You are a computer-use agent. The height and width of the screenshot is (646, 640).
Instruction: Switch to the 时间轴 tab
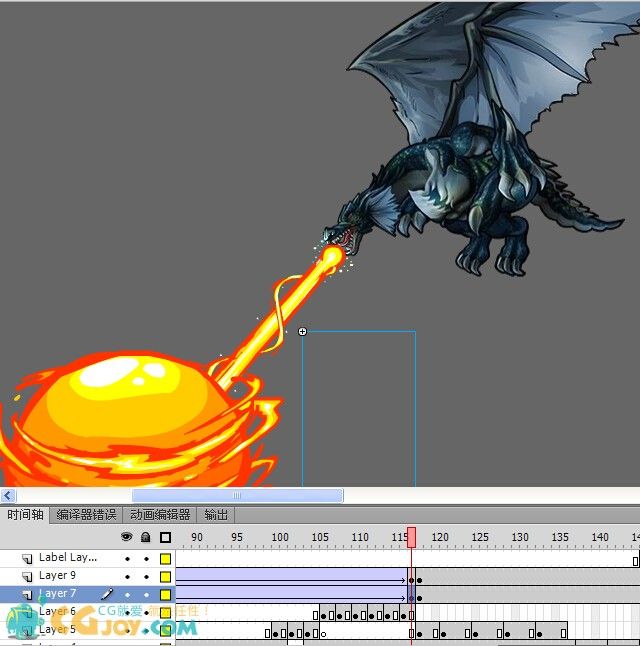(25, 515)
